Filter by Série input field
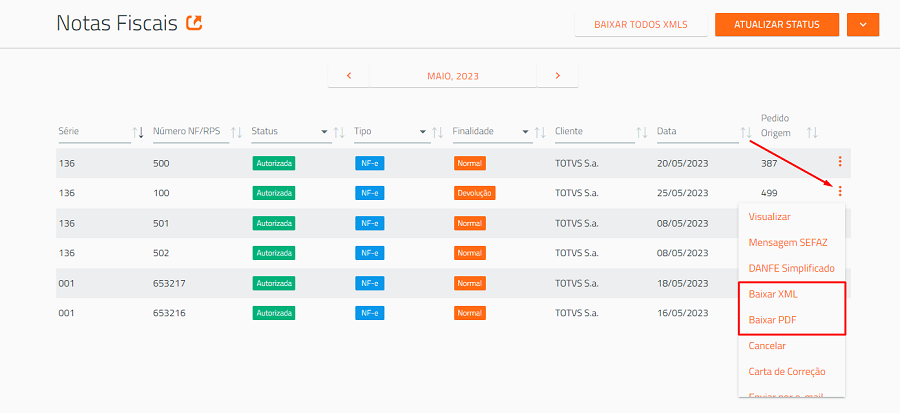Image resolution: width=900 pixels, height=413 pixels. (x=94, y=131)
